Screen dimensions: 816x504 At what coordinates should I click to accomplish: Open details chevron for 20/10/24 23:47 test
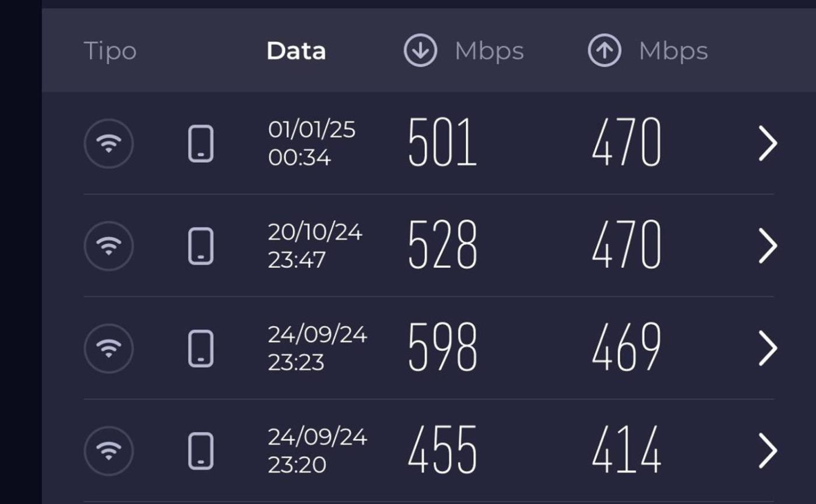768,246
